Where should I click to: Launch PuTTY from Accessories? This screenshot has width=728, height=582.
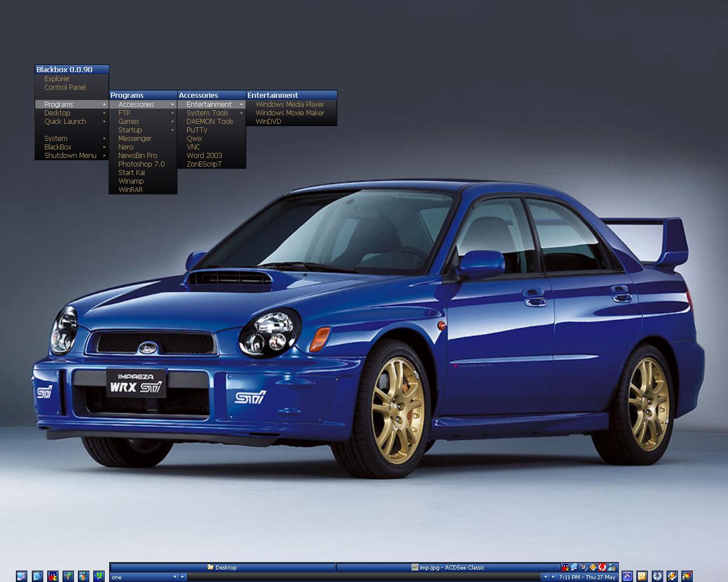click(x=212, y=130)
